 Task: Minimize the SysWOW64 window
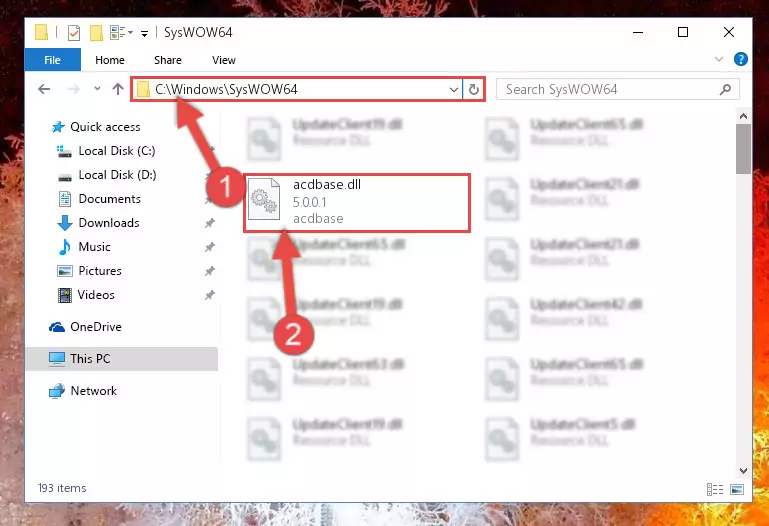(x=638, y=32)
